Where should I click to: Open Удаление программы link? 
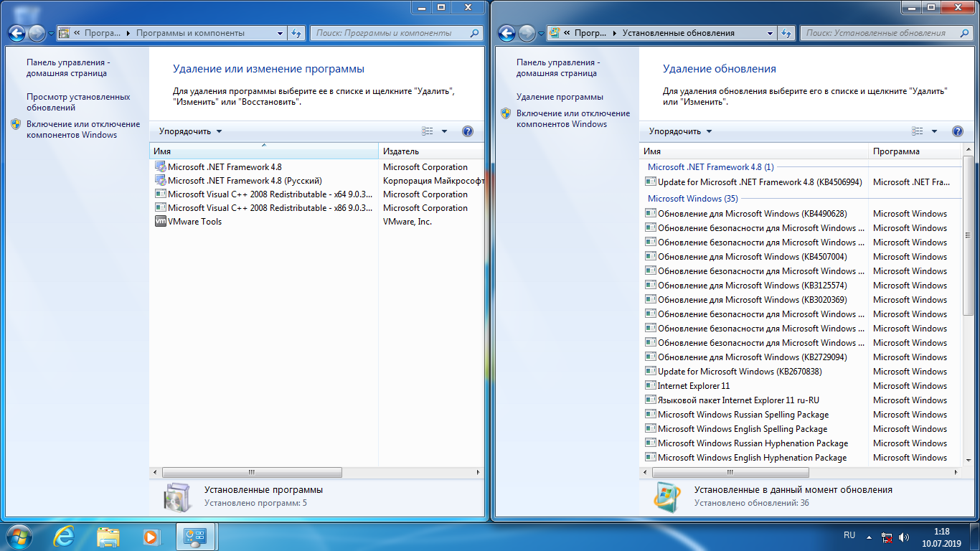tap(560, 97)
